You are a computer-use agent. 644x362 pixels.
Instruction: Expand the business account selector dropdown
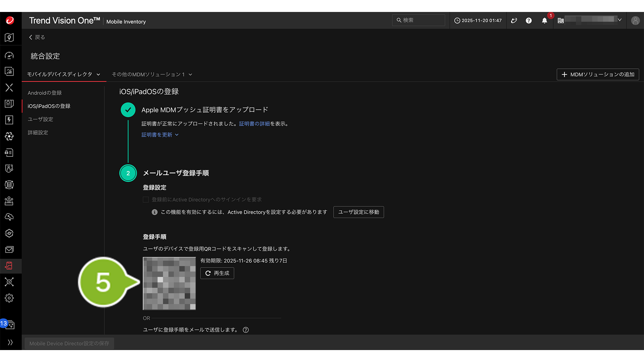pyautogui.click(x=620, y=20)
